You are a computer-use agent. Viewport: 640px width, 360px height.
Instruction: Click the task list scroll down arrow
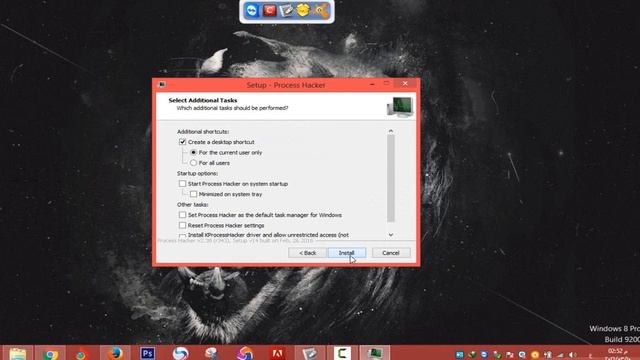click(x=391, y=235)
